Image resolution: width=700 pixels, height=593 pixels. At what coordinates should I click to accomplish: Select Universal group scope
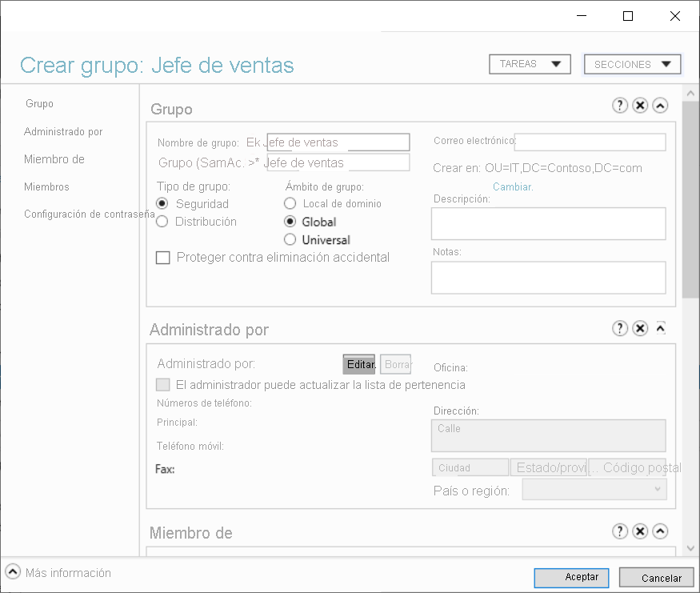point(290,239)
